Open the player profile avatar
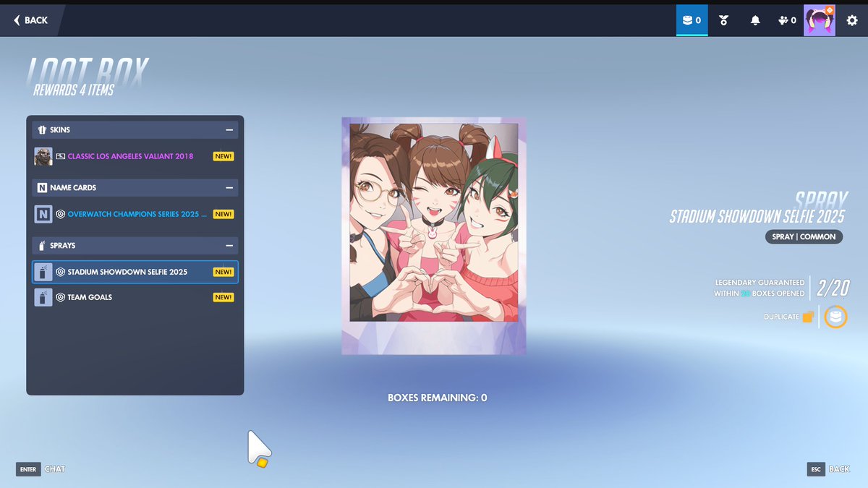Screen dimensions: 868x488 pyautogui.click(x=820, y=20)
